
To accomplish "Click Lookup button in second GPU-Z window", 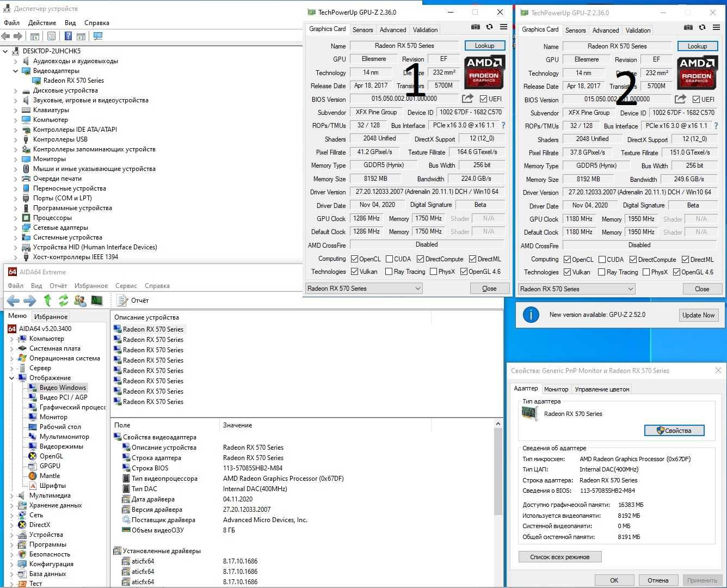I will (x=697, y=46).
